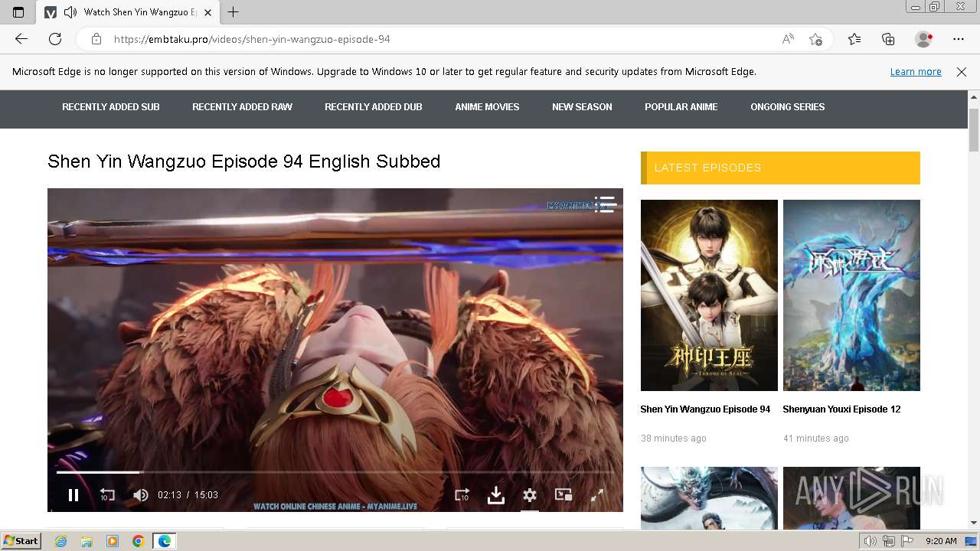Screen dimensions: 980x551
Task: Open Windows Start menu
Action: coord(21,541)
